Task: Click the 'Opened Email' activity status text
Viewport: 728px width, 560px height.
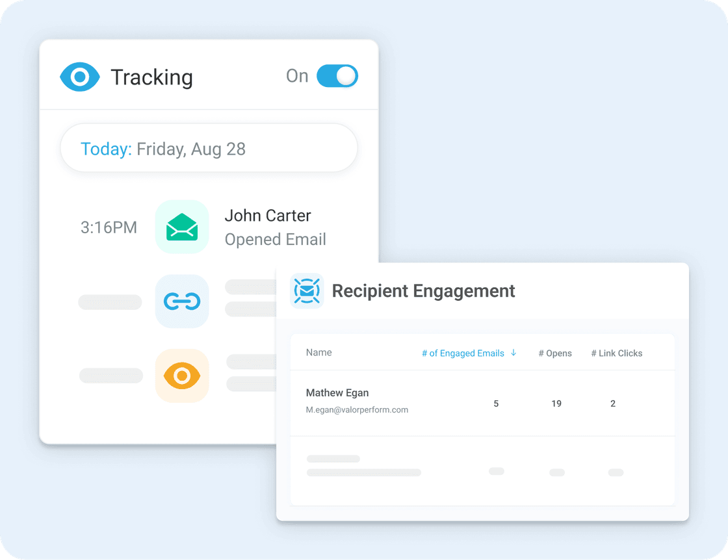Action: point(275,240)
